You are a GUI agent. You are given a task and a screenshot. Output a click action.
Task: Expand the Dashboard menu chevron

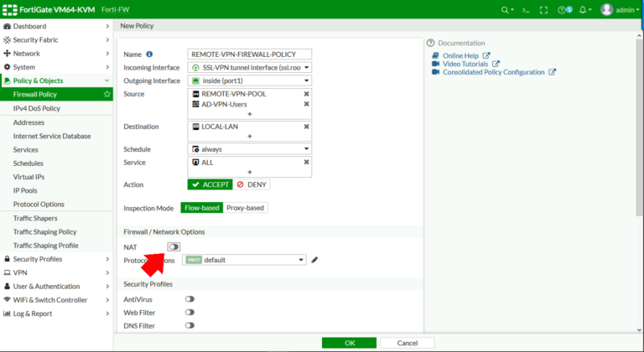pyautogui.click(x=107, y=26)
